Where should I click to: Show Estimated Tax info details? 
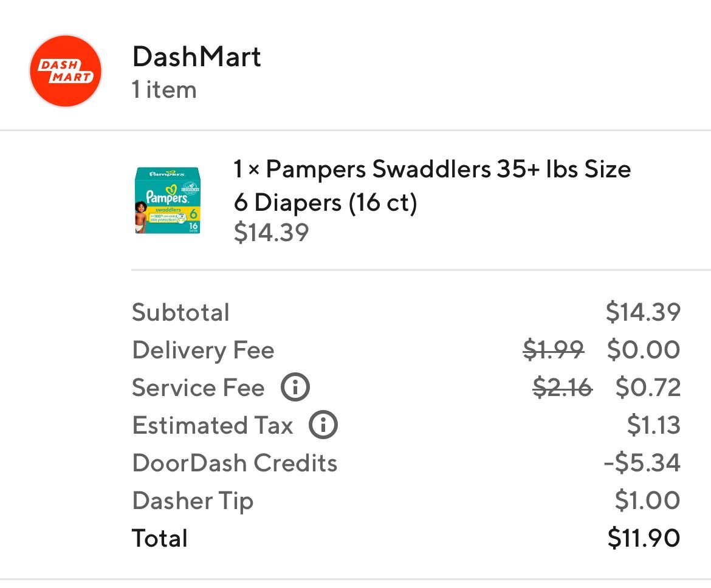323,425
